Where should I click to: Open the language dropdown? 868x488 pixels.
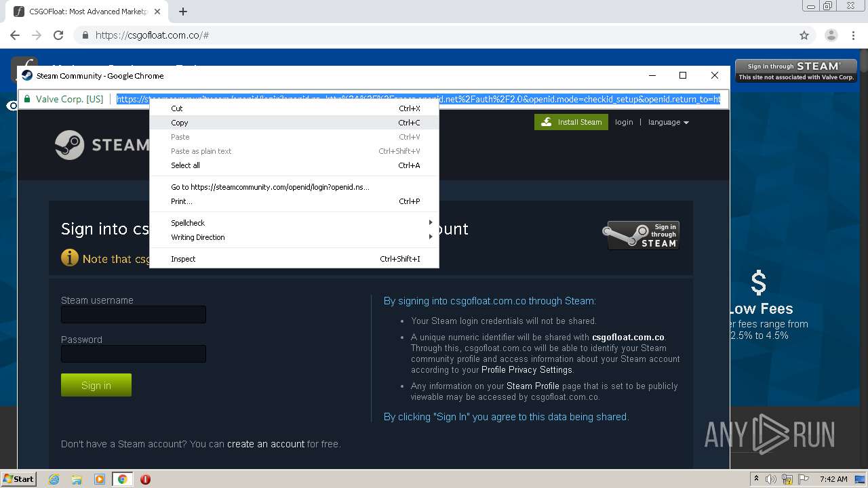point(668,122)
